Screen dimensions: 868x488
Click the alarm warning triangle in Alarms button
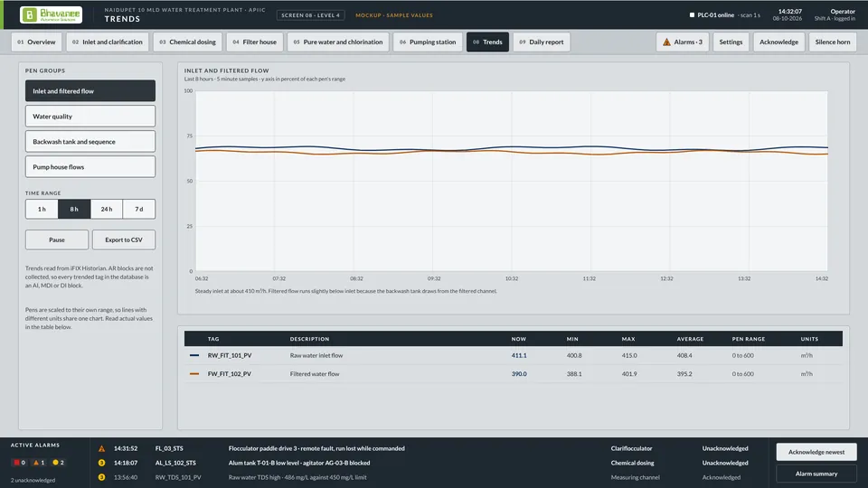click(666, 42)
